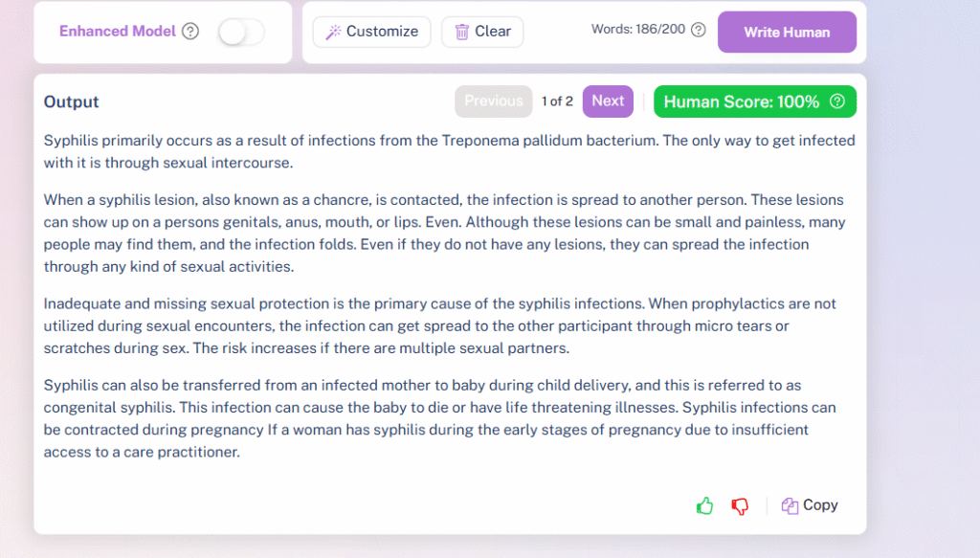The image size is (980, 558).
Task: Click the paragraph starting "Inadequate and missing"
Action: [x=439, y=325]
